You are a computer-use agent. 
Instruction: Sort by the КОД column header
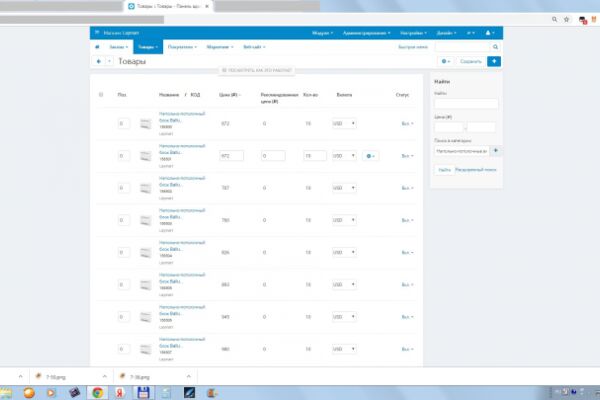click(x=195, y=95)
